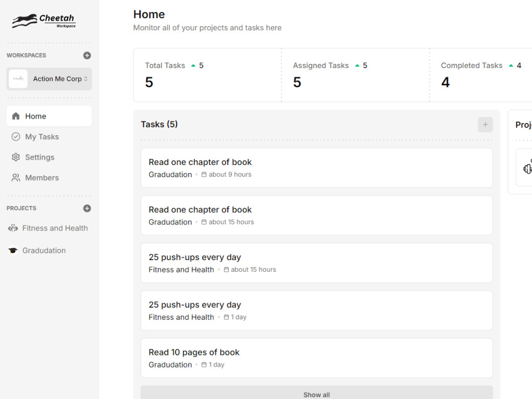Image resolution: width=532 pixels, height=399 pixels.
Task: Open the Fitness and Health project
Action: pyautogui.click(x=49, y=228)
